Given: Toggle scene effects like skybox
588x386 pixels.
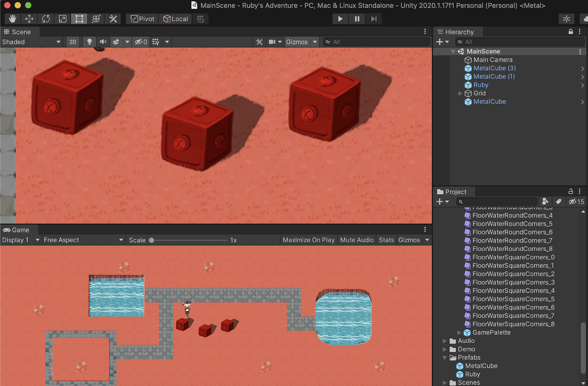Looking at the screenshot, I should click(116, 42).
